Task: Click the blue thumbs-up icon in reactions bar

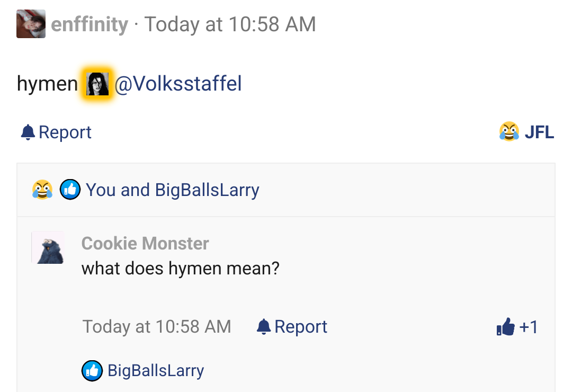Action: click(x=70, y=190)
